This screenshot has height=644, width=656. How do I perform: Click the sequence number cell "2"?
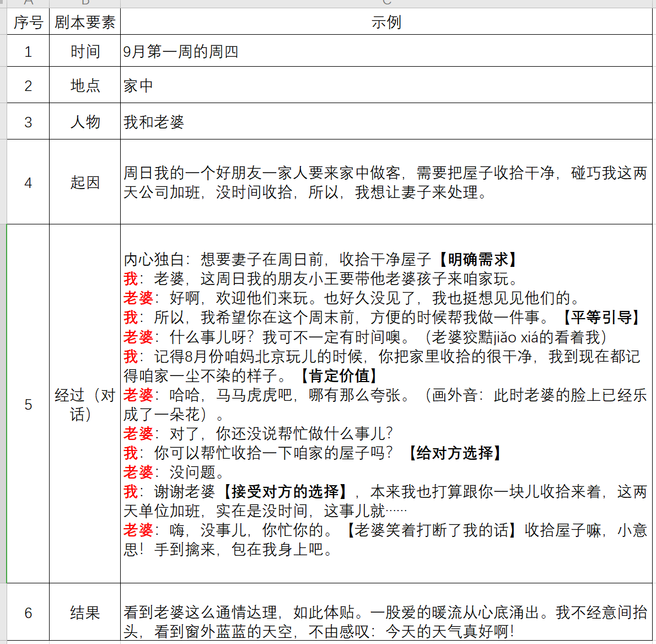click(28, 85)
